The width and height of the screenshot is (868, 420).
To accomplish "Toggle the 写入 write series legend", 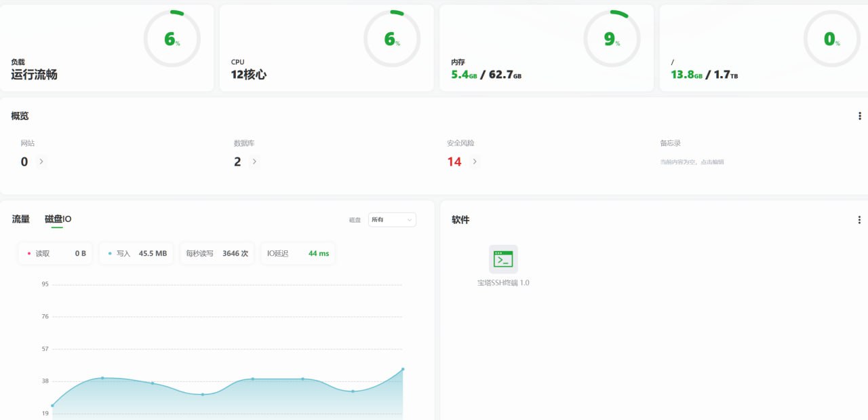I will [x=136, y=254].
